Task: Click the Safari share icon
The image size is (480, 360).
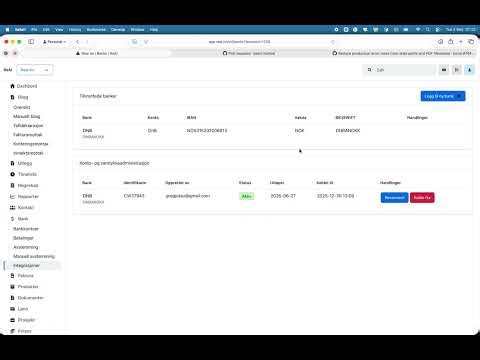Action: 451,42
